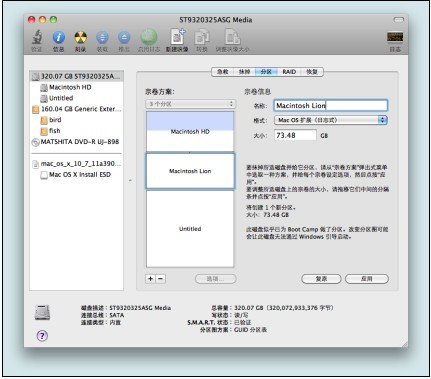Click the divider handle between Macintosh HD and Lion
The width and height of the screenshot is (431, 379).
190,152
